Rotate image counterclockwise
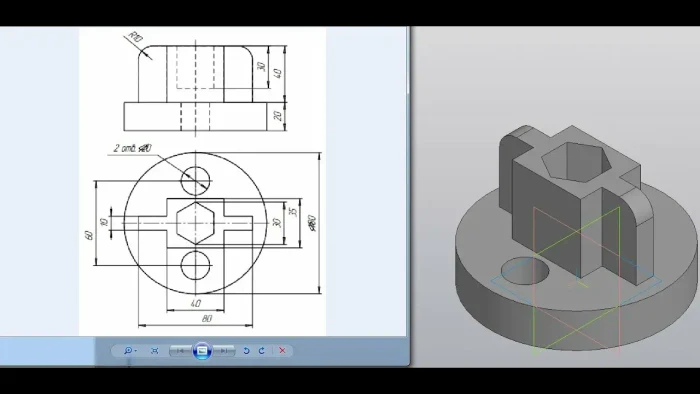 (246, 351)
